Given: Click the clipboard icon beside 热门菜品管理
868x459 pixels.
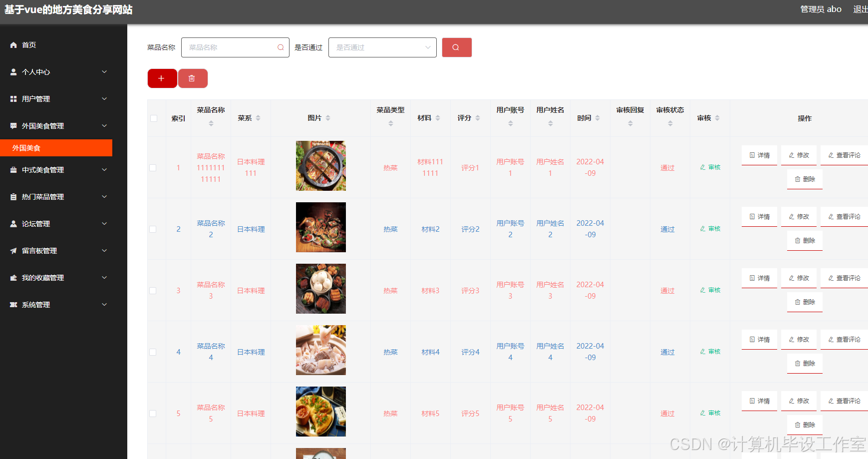Looking at the screenshot, I should click(x=13, y=197).
